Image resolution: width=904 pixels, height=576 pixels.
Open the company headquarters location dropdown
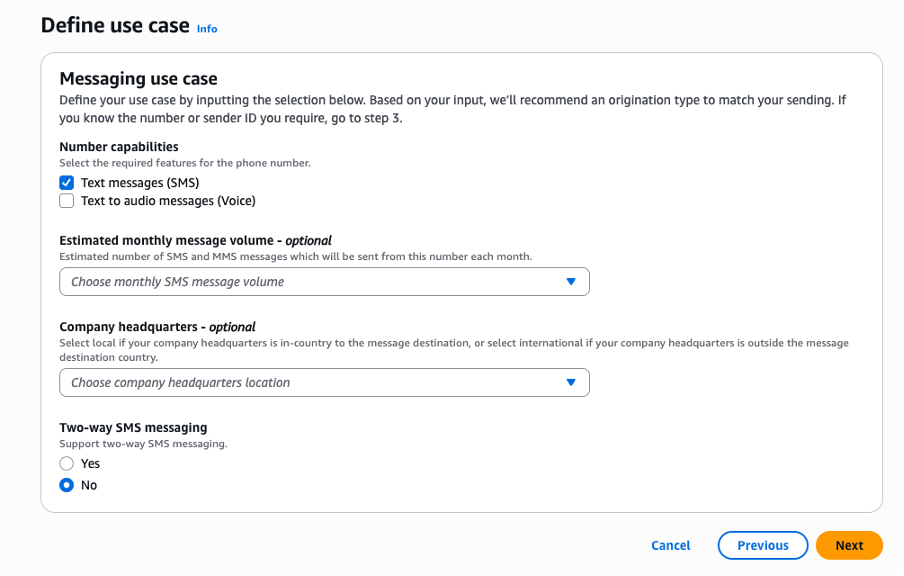pyautogui.click(x=310, y=382)
